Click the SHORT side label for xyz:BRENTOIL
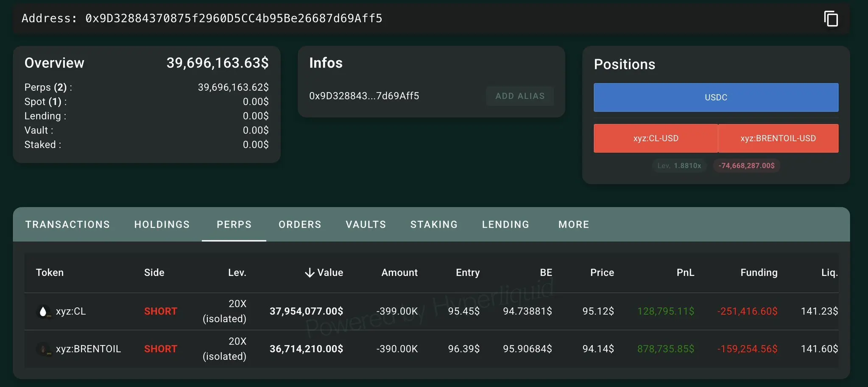The image size is (868, 387). tap(160, 349)
